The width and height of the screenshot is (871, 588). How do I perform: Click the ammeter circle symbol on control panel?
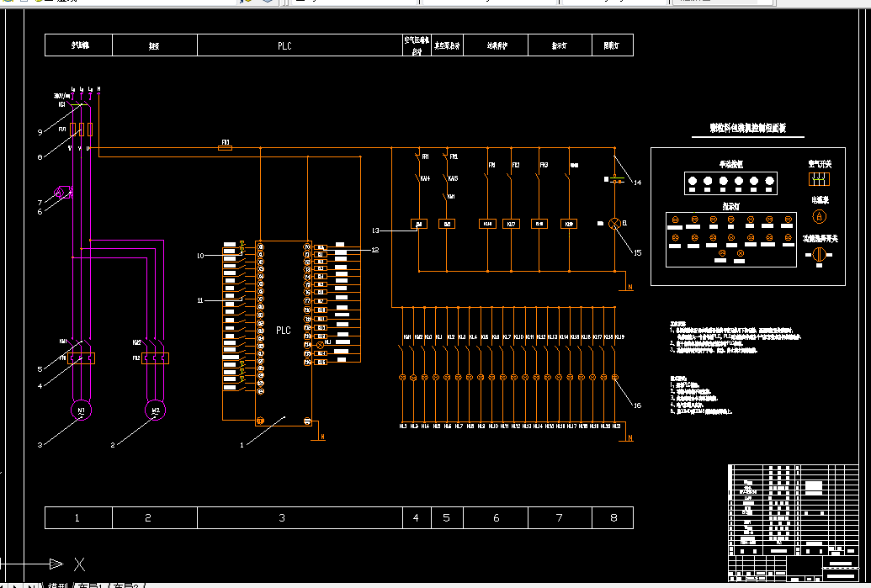[x=820, y=216]
